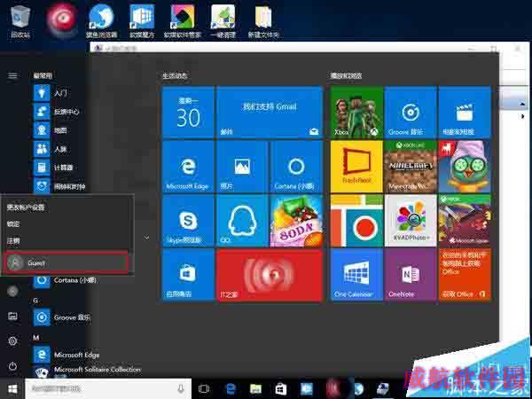The height and width of the screenshot is (399, 532).
Task: Click the Windows Start button on taskbar
Action: (12, 389)
